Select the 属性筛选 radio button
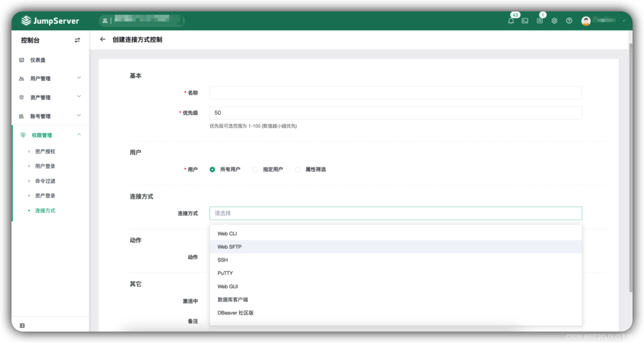The image size is (644, 343). pyautogui.click(x=298, y=170)
